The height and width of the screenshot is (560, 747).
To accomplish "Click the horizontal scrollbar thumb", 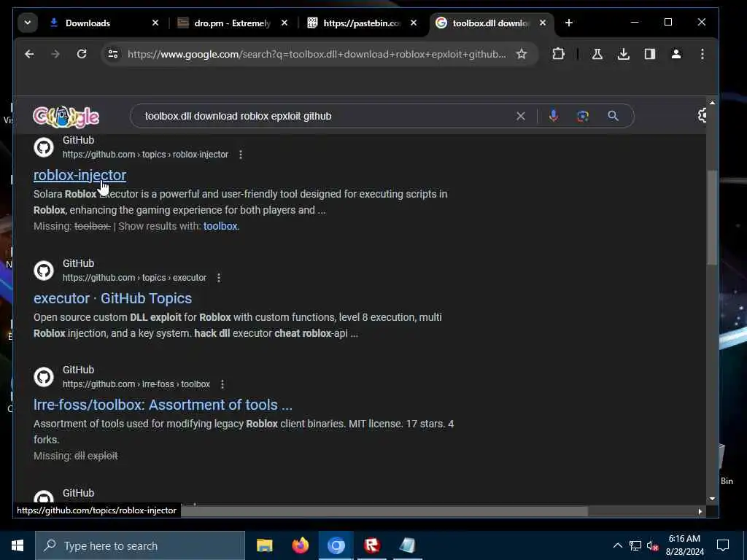I will pyautogui.click(x=384, y=511).
